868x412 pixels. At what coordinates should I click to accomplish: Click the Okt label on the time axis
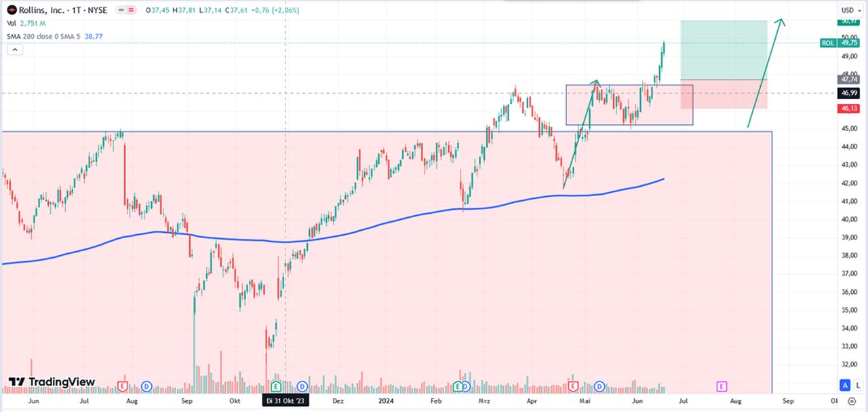tap(235, 401)
